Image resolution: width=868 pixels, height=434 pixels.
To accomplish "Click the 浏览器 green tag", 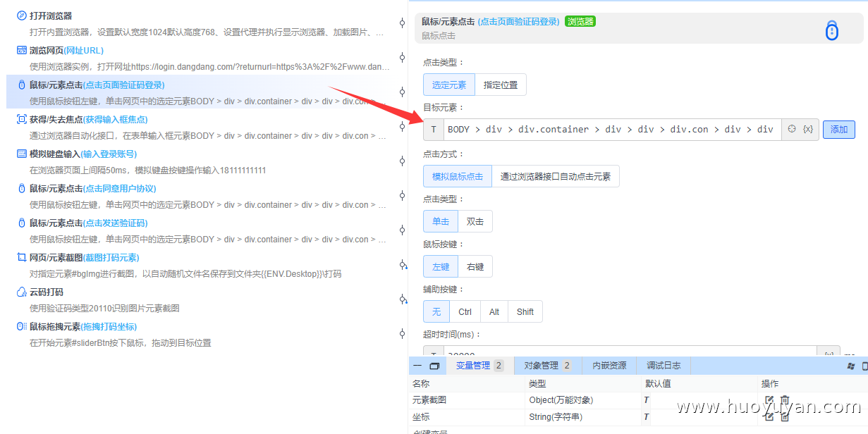I will pos(580,22).
